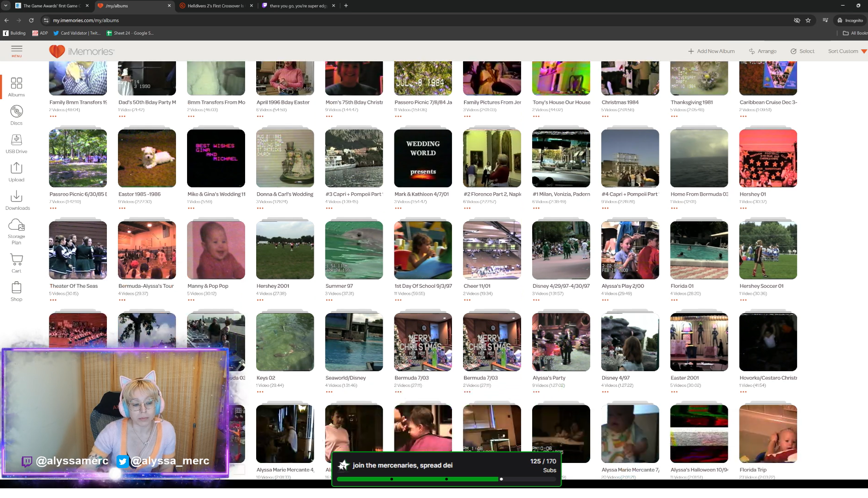Open the ADP bookmark
Viewport: 868px width, 498px height.
point(40,33)
